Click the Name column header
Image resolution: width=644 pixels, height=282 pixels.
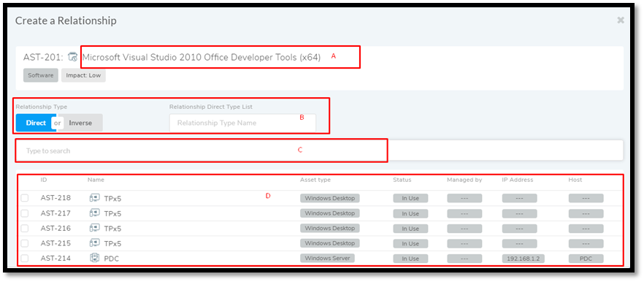point(96,180)
